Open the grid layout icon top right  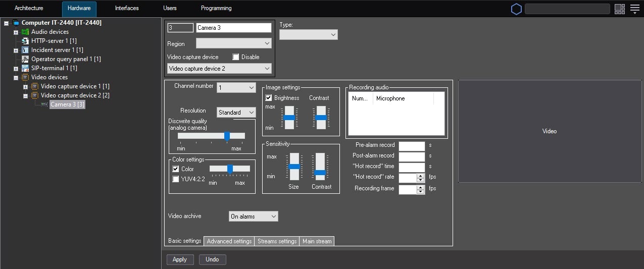[620, 9]
